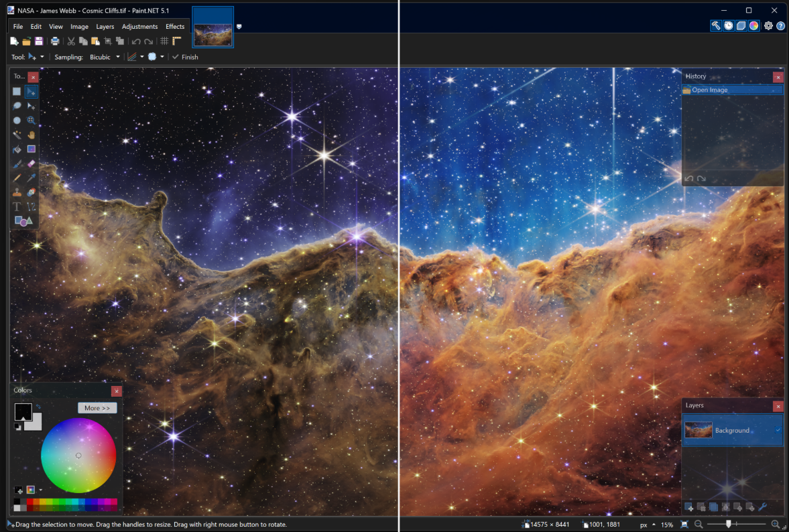The image size is (789, 532).
Task: Pick the Clone Stamp tool
Action: click(17, 192)
